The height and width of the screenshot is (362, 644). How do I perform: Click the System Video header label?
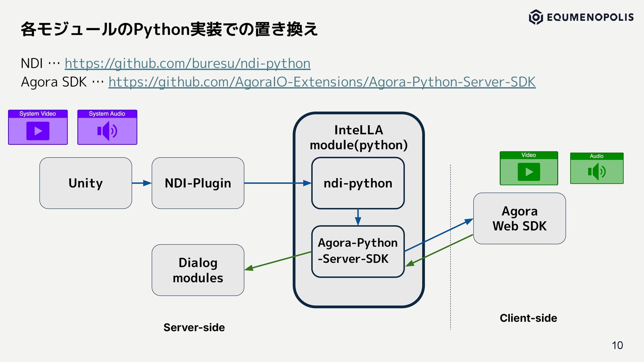pyautogui.click(x=38, y=114)
